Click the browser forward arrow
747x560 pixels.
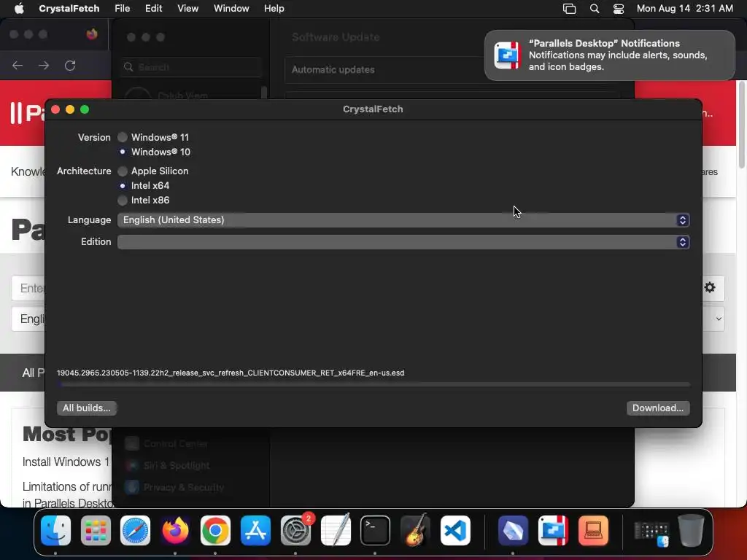[x=44, y=65]
